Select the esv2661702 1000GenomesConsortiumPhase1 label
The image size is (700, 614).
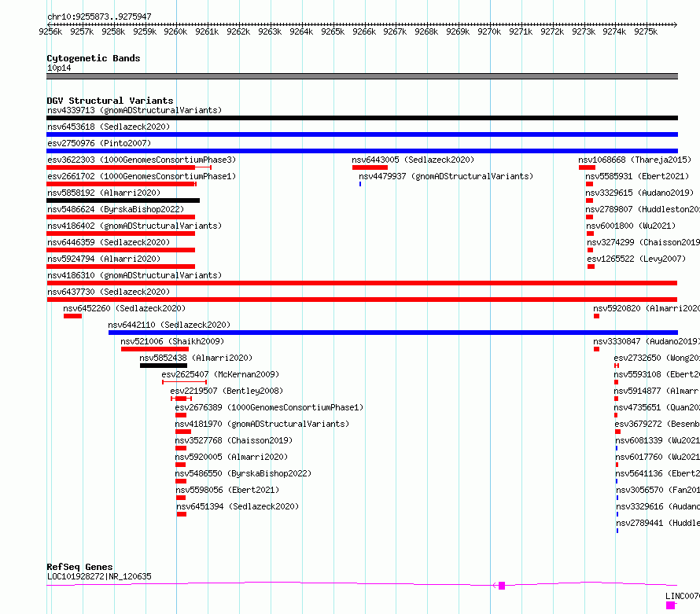142,176
